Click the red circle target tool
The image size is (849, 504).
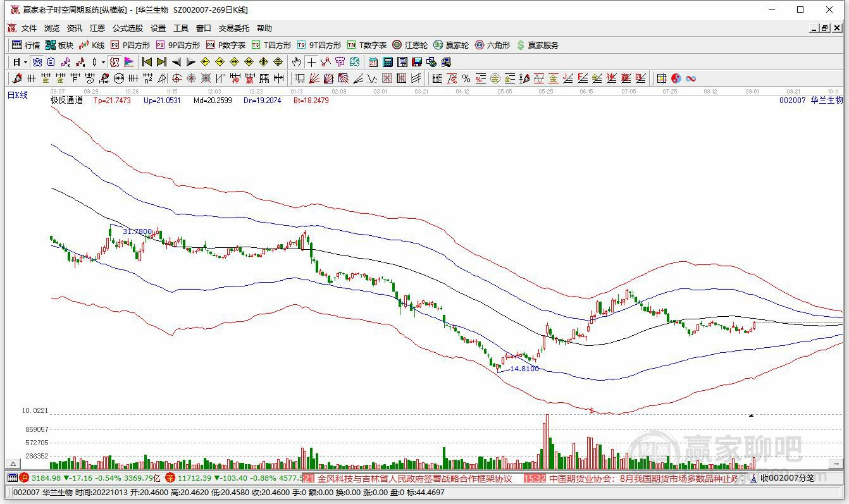(177, 78)
